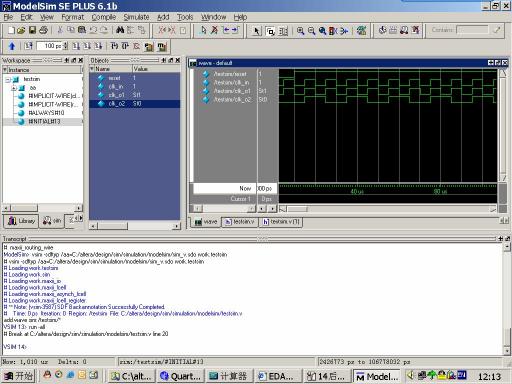The width and height of the screenshot is (512, 384).
Task: Undock the Objects pane
Action: coord(171,60)
